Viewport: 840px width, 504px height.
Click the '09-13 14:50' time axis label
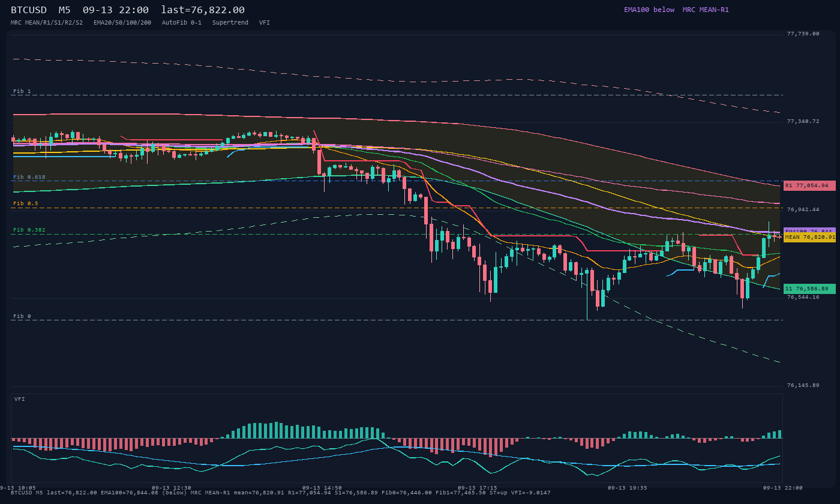[x=322, y=488]
